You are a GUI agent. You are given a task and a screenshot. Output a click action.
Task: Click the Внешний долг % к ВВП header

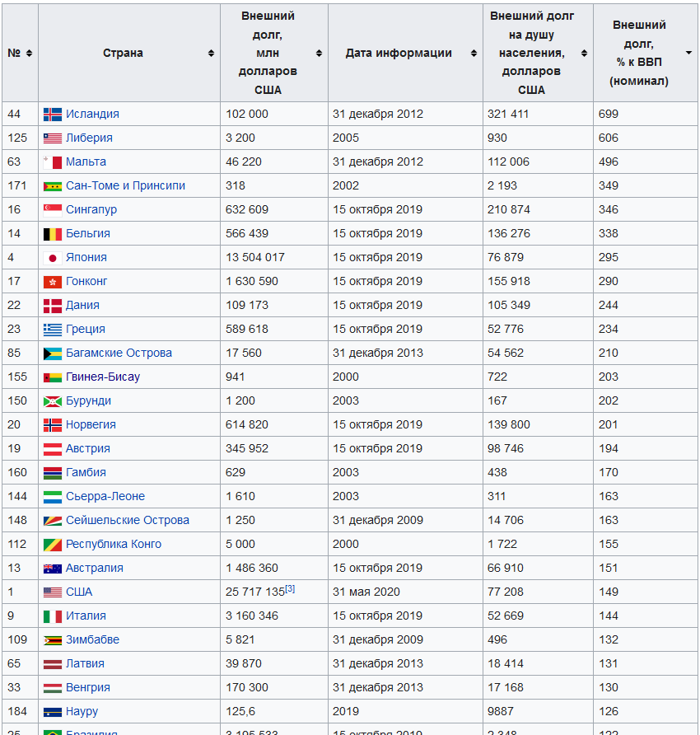coord(639,54)
